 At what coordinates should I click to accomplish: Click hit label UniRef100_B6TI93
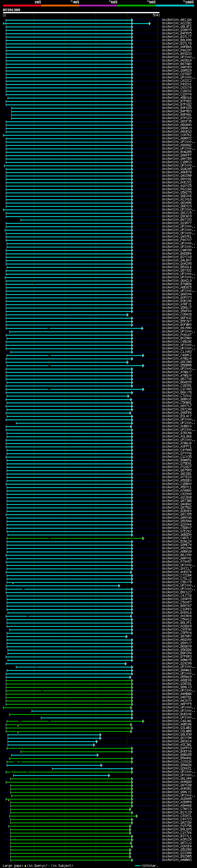click(177, 220)
